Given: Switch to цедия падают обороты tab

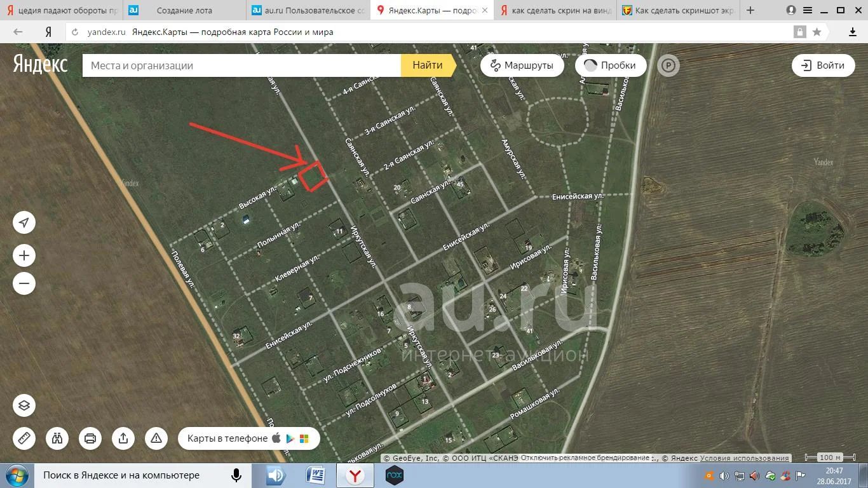Looking at the screenshot, I should (62, 11).
